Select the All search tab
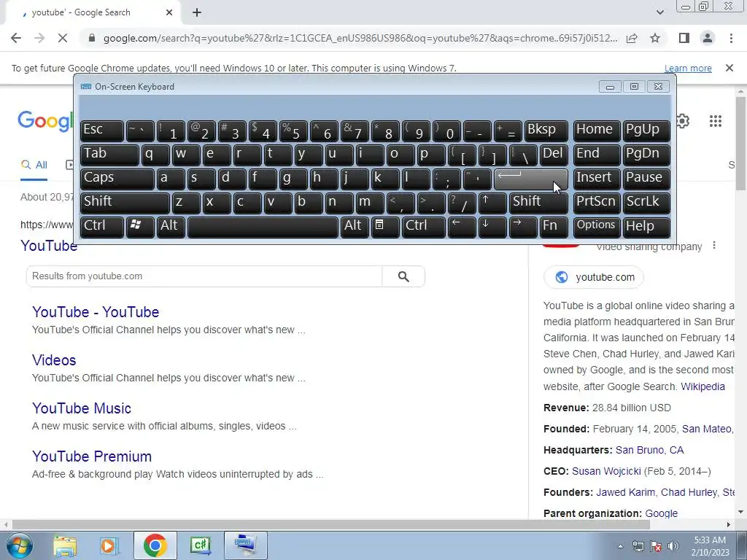This screenshot has height=560, width=747. pyautogui.click(x=34, y=166)
